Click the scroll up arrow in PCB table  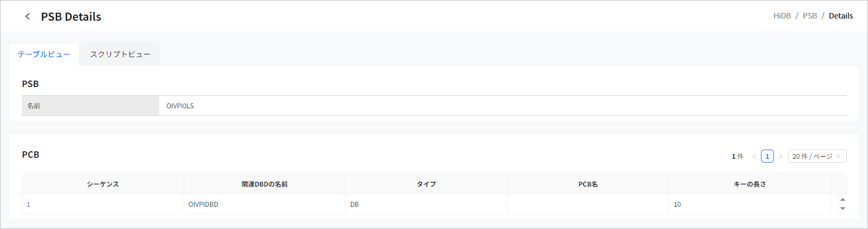point(842,200)
